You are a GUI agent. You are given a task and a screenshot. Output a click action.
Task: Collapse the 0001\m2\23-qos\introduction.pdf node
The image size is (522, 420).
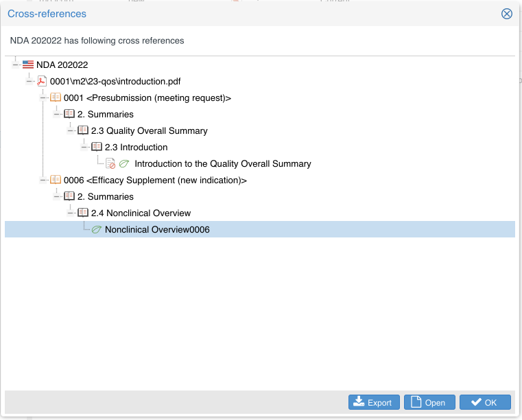point(29,81)
